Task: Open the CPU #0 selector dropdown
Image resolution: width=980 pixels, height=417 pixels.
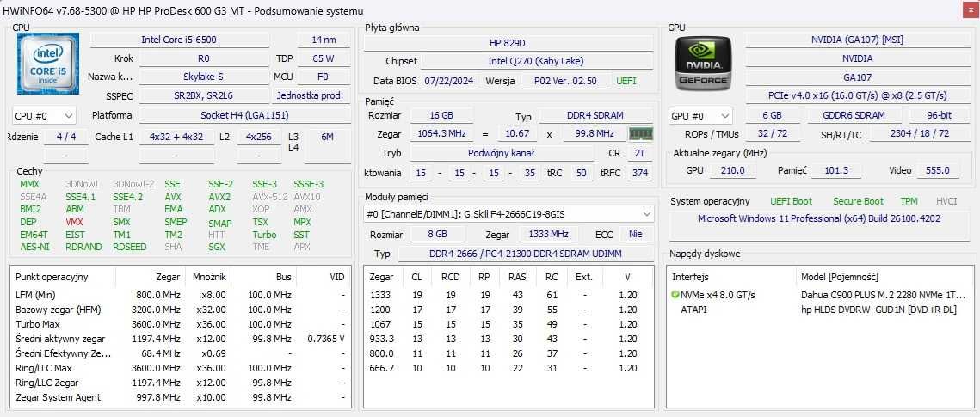Action: coord(44,115)
